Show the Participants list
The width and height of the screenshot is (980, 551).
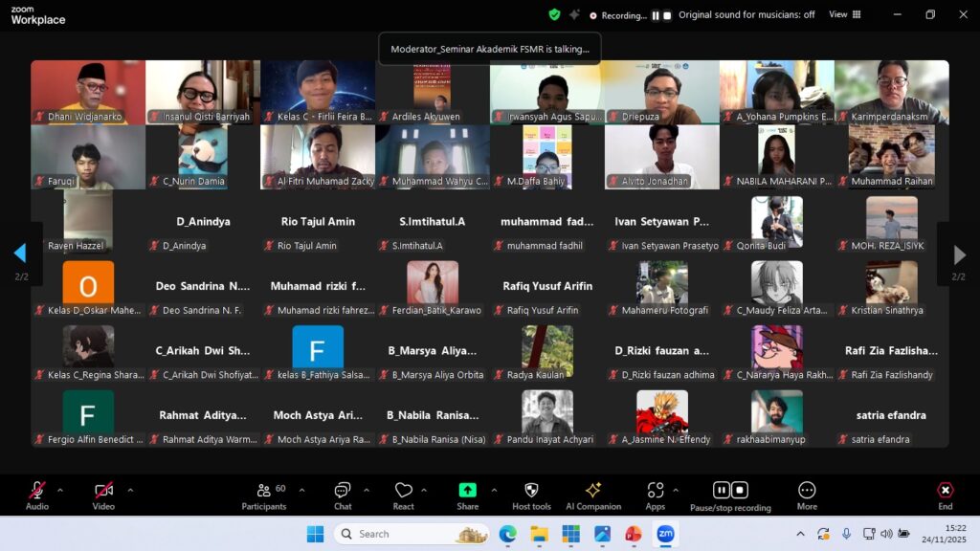pos(264,495)
